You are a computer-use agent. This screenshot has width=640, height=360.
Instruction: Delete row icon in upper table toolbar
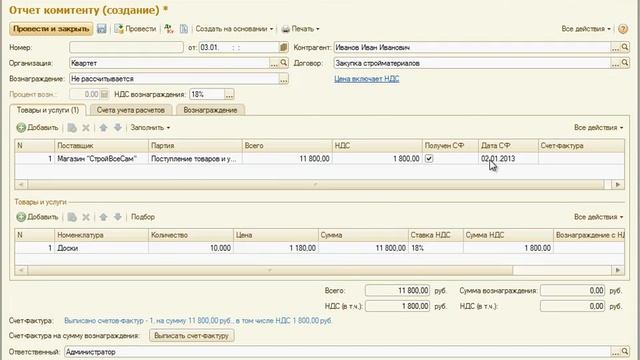86,128
